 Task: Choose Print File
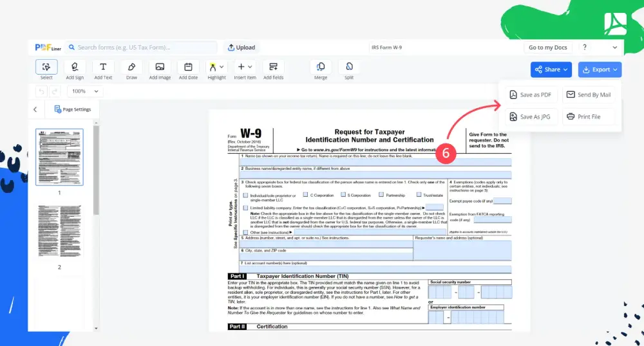point(589,117)
